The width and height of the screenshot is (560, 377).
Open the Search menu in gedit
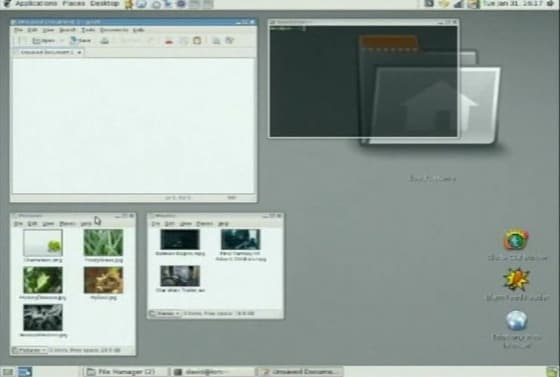(x=67, y=30)
